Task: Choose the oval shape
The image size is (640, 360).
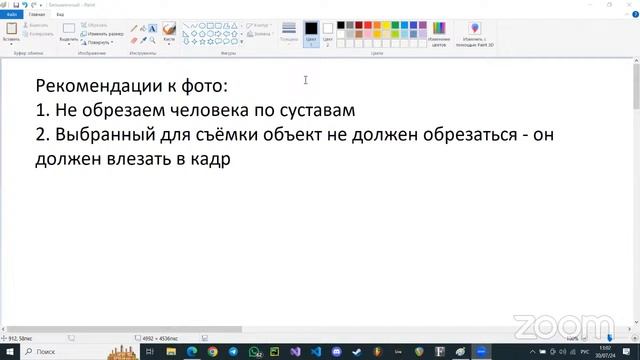Action: coord(202,26)
